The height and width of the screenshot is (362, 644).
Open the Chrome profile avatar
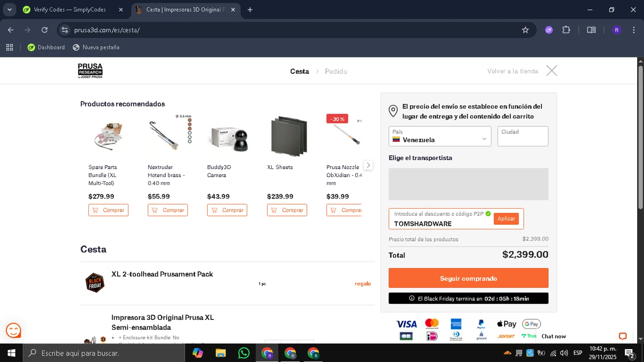[x=617, y=30]
